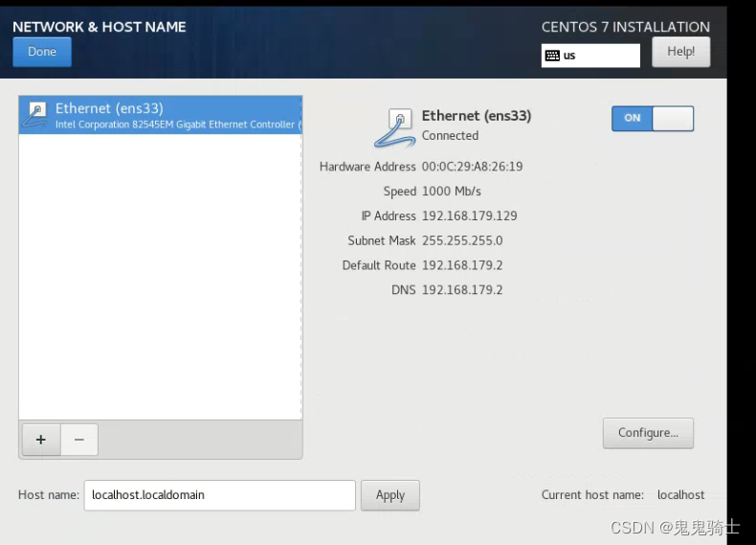Screen dimensions: 756x545
Task: Click IP address value 192.168.179.129
Action: pyautogui.click(x=469, y=216)
